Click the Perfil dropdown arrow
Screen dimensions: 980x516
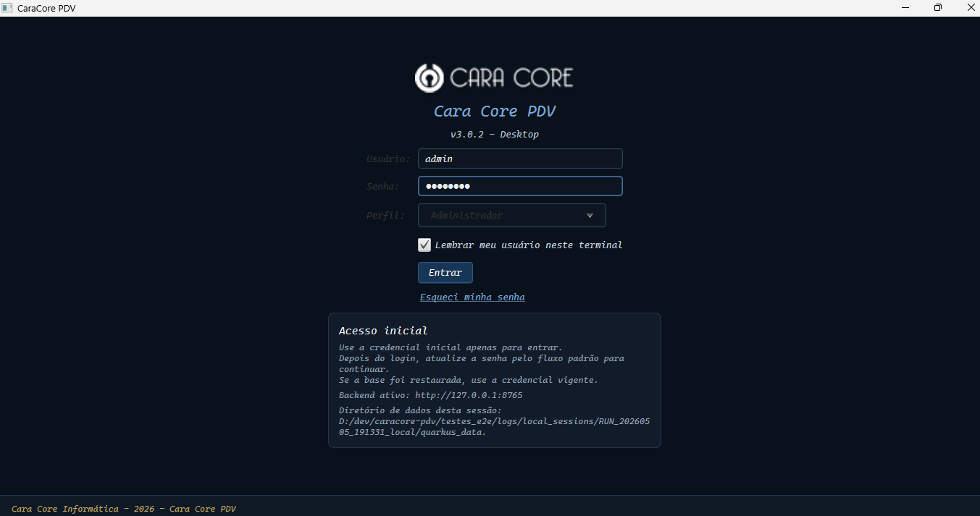point(590,216)
